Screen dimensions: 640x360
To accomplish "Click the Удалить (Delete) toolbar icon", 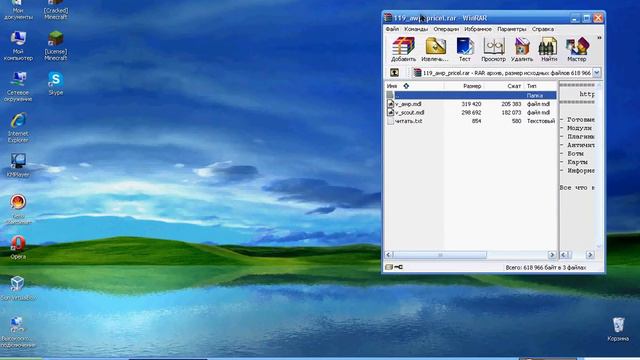I will point(522,49).
